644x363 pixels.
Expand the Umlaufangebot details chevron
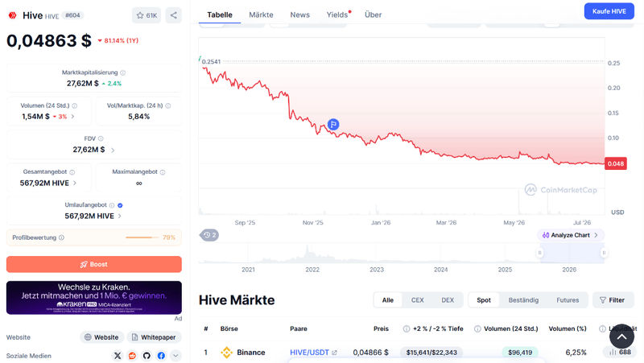119,216
